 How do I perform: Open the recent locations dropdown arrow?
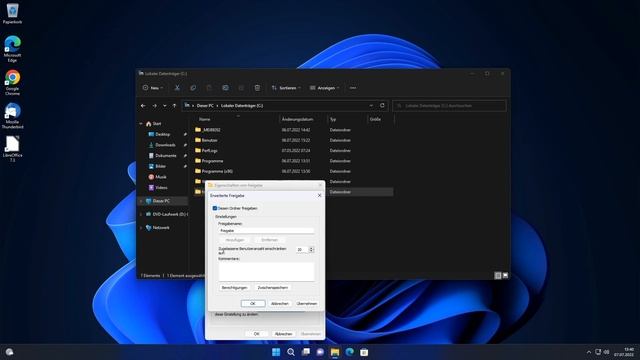pyautogui.click(x=164, y=106)
